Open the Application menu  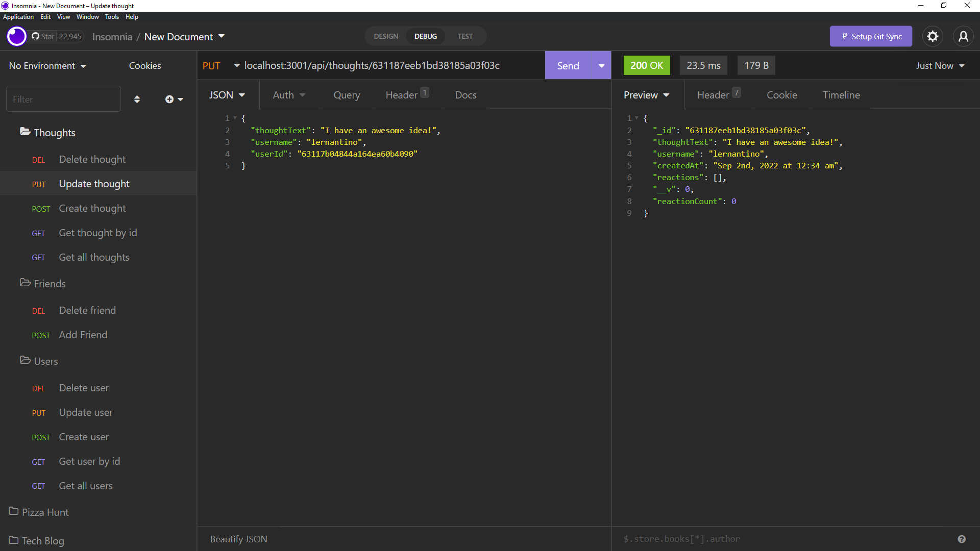(x=18, y=16)
